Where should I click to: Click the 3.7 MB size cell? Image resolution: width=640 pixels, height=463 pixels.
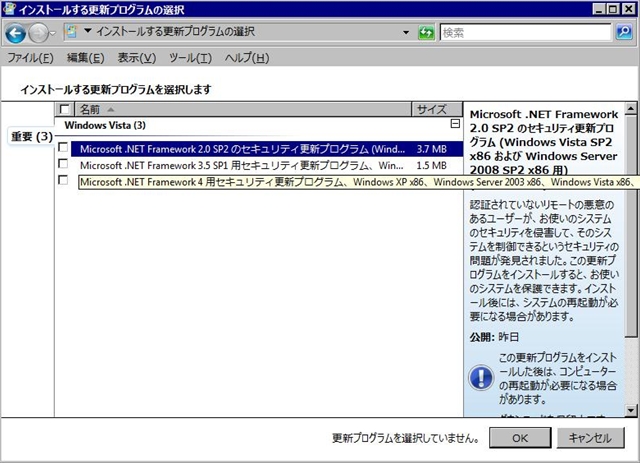tap(431, 149)
